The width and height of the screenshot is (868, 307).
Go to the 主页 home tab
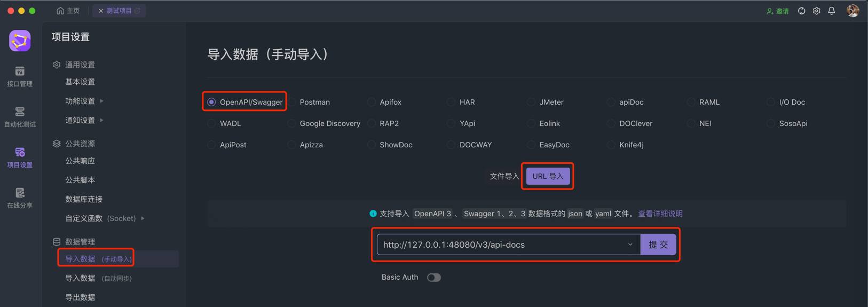pyautogui.click(x=68, y=11)
